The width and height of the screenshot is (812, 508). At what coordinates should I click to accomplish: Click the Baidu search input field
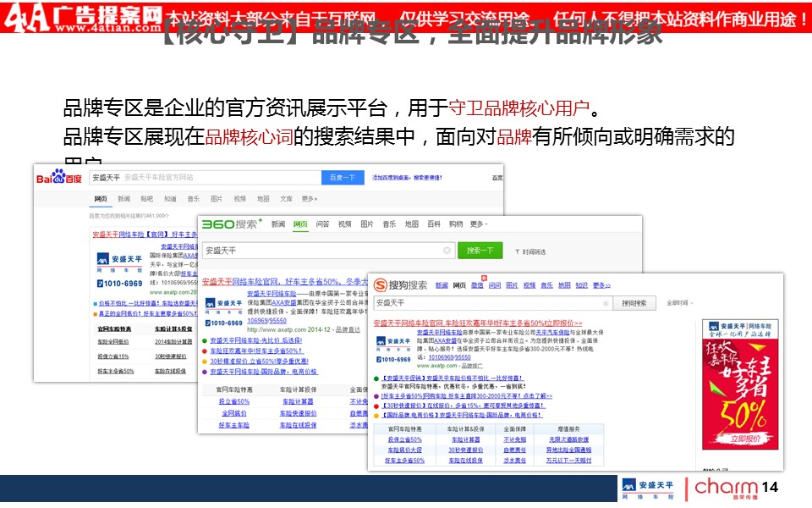[x=205, y=177]
